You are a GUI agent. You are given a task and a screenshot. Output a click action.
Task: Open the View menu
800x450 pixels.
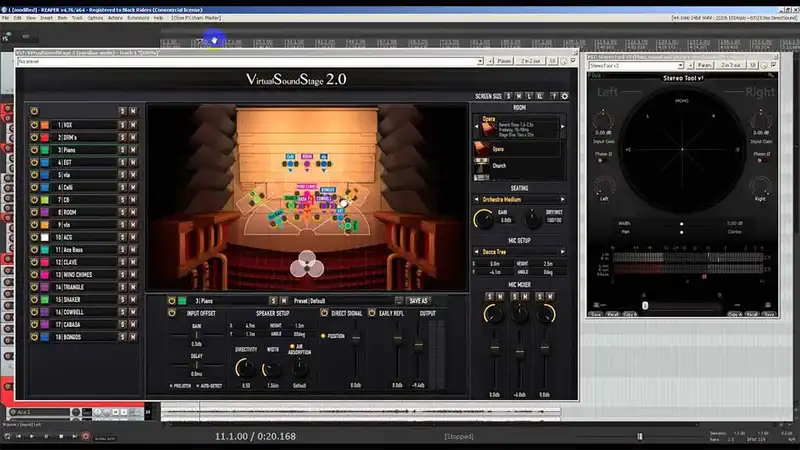coord(31,18)
